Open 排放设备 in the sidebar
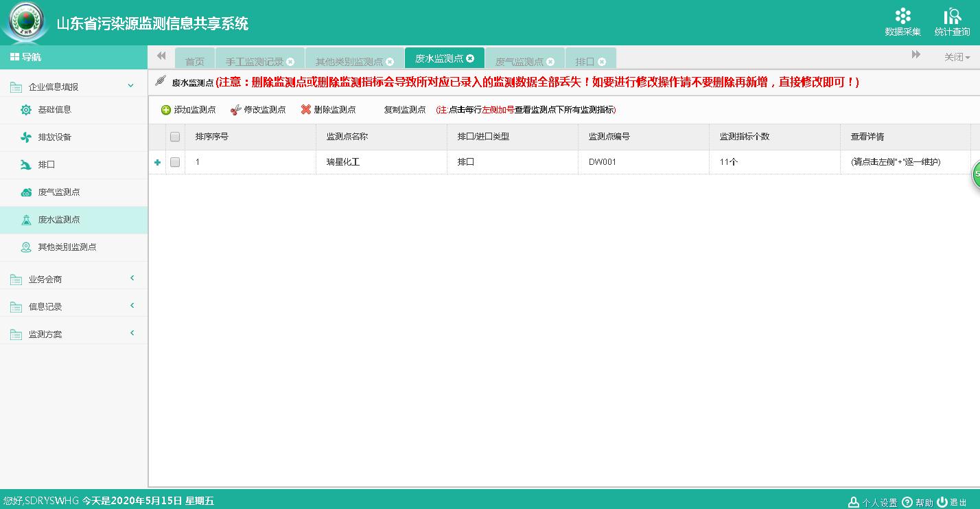The image size is (980, 509). click(54, 137)
